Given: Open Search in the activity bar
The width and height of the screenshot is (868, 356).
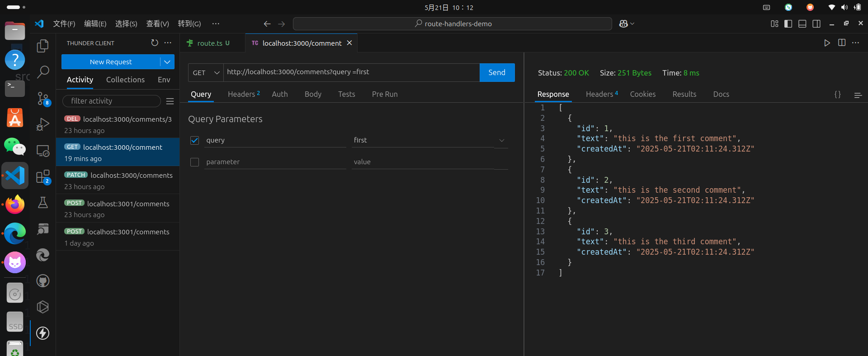Looking at the screenshot, I should coord(43,71).
